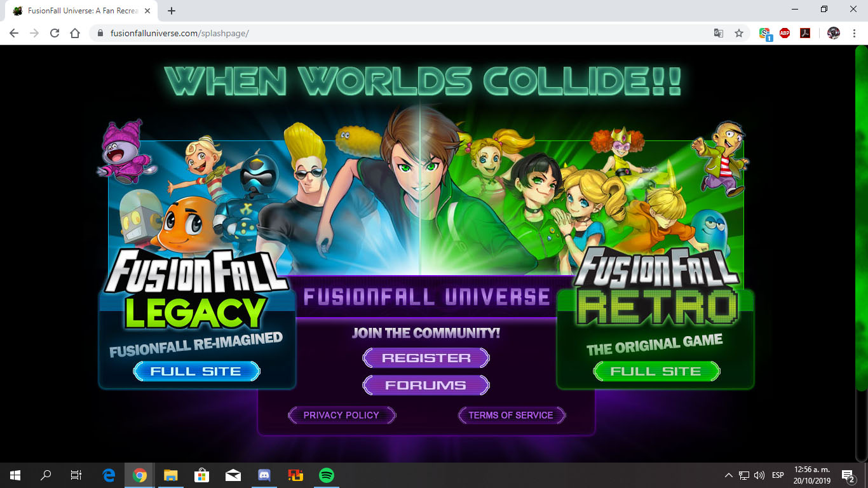Open the Google Translate icon in address bar
The width and height of the screenshot is (868, 488).
click(x=719, y=33)
